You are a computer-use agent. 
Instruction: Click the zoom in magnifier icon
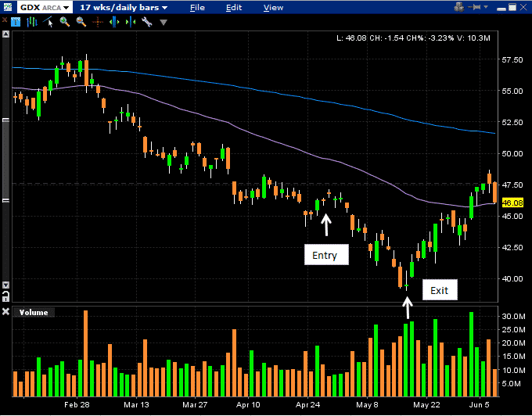click(64, 22)
